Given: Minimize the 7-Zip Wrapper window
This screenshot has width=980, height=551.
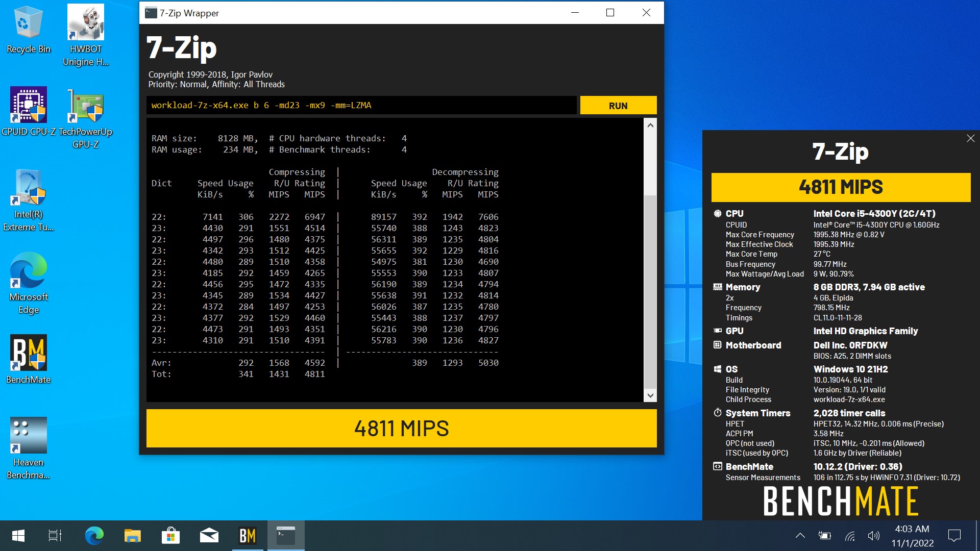Looking at the screenshot, I should (x=575, y=13).
